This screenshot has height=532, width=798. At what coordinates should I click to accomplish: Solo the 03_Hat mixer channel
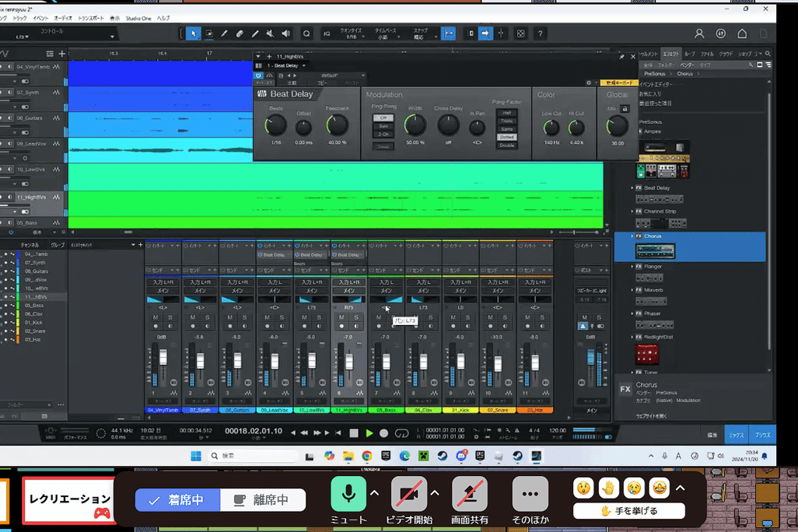coord(542,317)
